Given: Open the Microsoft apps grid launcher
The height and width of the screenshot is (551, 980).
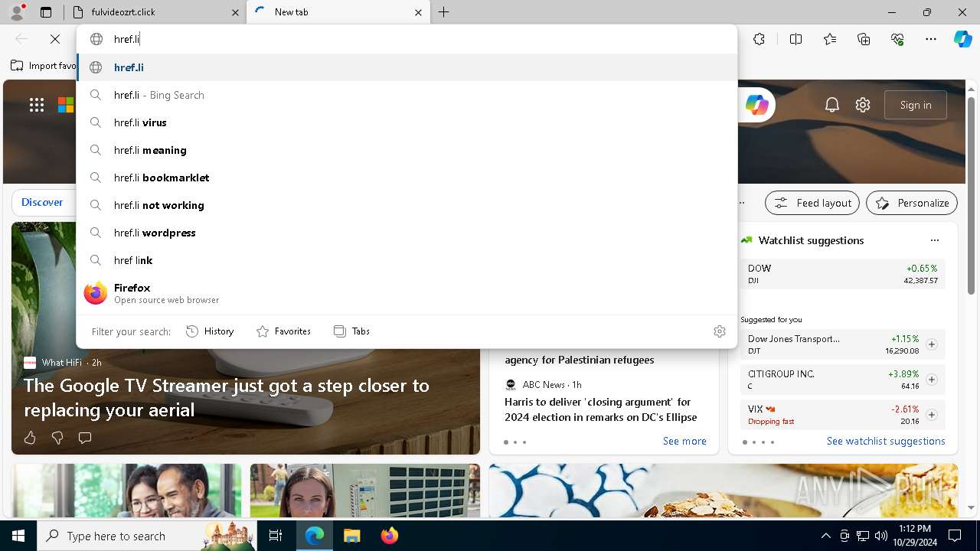Looking at the screenshot, I should click(37, 105).
